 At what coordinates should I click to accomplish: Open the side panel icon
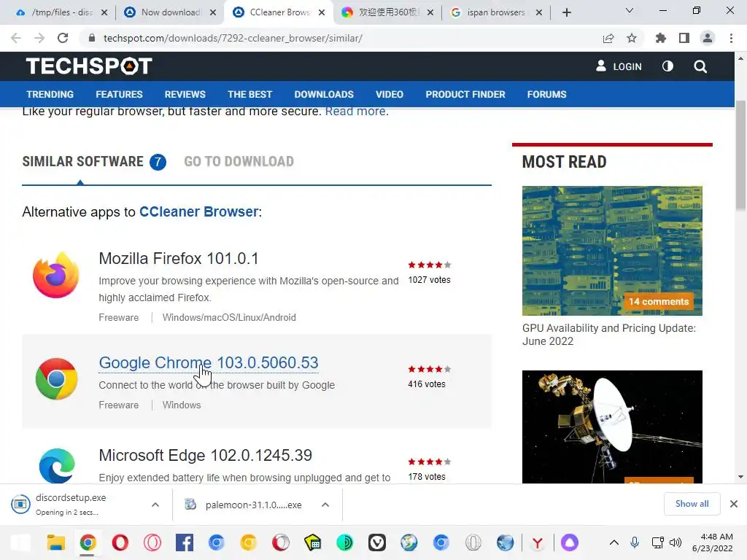684,38
